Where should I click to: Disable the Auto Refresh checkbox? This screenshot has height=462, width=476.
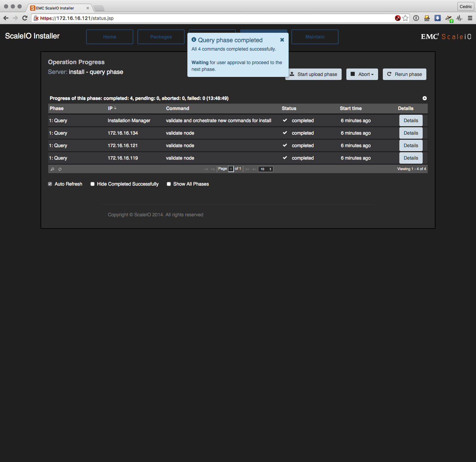(x=50, y=184)
